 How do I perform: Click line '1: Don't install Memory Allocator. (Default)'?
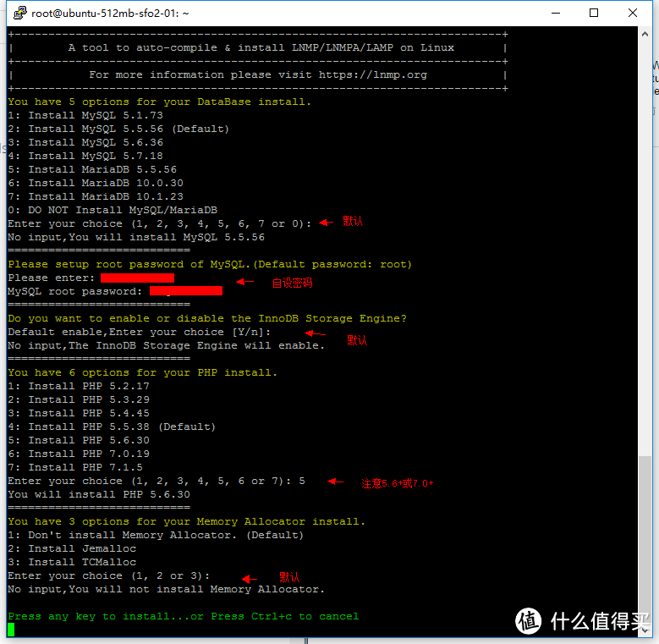pos(156,535)
